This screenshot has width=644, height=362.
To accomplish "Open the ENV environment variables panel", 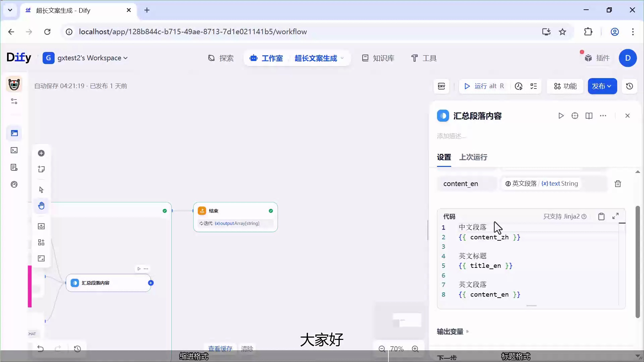I will click(441, 86).
